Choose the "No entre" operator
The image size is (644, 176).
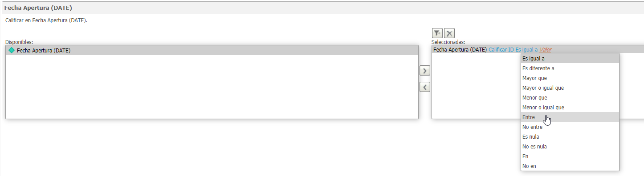(570, 127)
